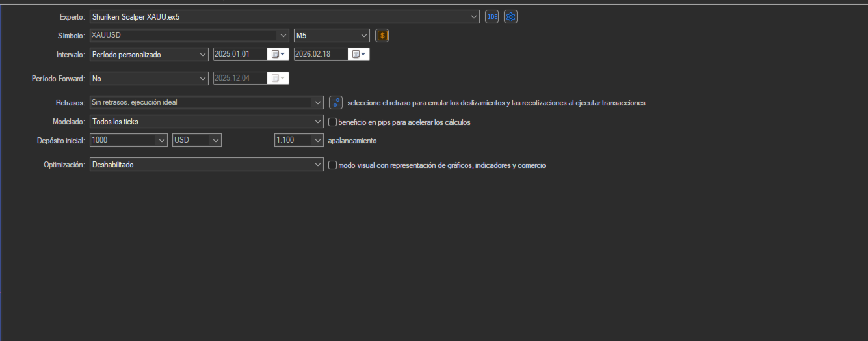Enable beneficio en pips checkbox
The width and height of the screenshot is (868, 341).
(333, 122)
